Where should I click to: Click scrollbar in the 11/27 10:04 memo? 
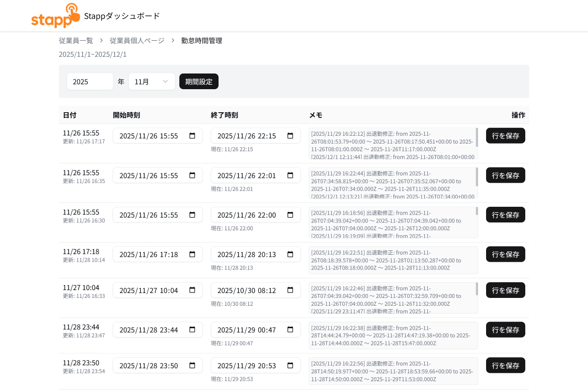point(477,289)
